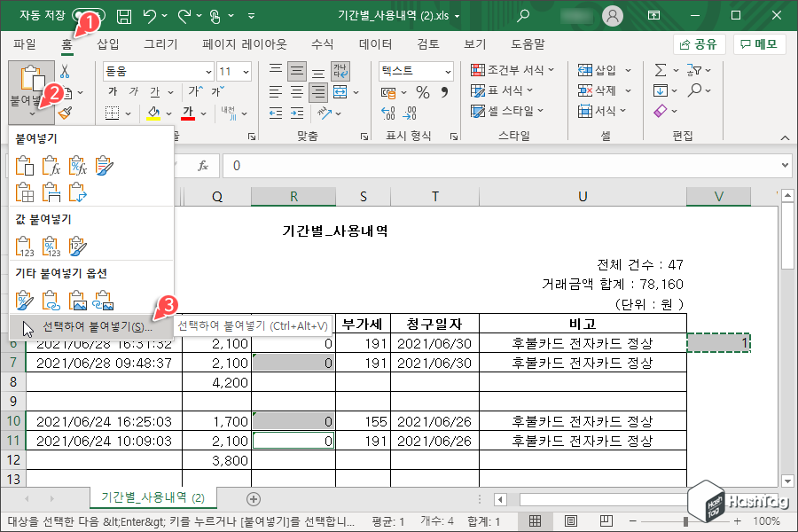The height and width of the screenshot is (532, 798).
Task: Toggle merge and center for selection
Action: tap(340, 91)
